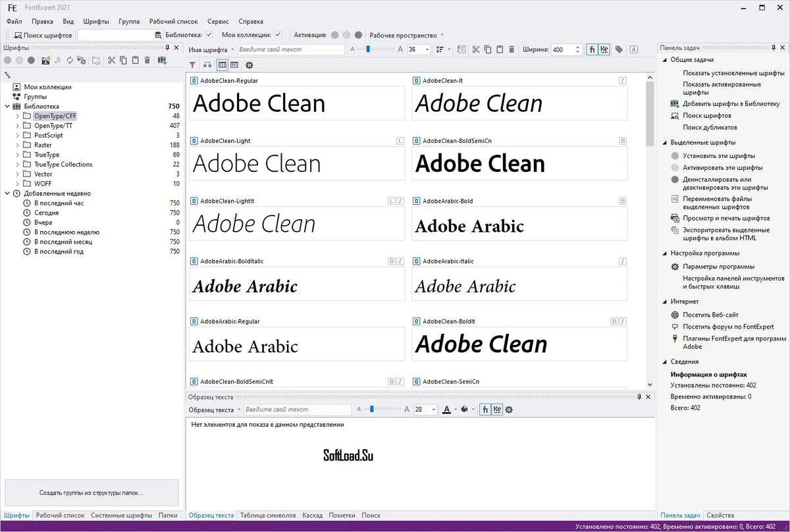
Task: Pin the Образец текста panel
Action: coord(639,397)
